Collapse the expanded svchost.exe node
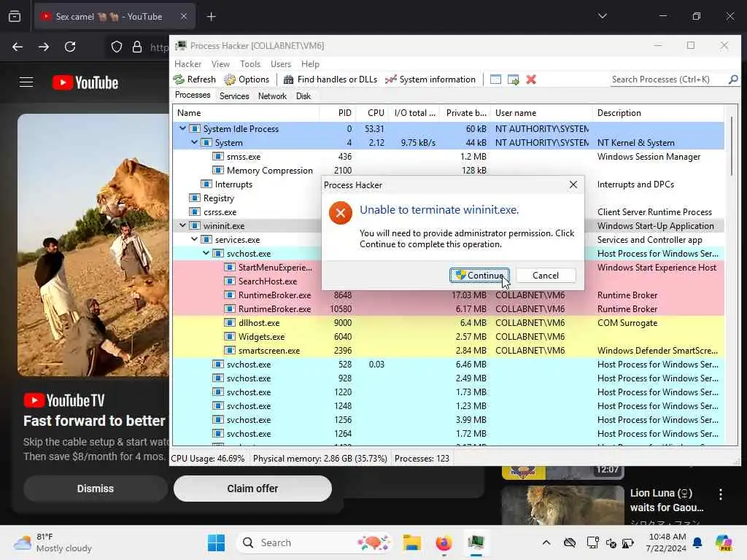Screen dimensions: 747x560 [206, 253]
